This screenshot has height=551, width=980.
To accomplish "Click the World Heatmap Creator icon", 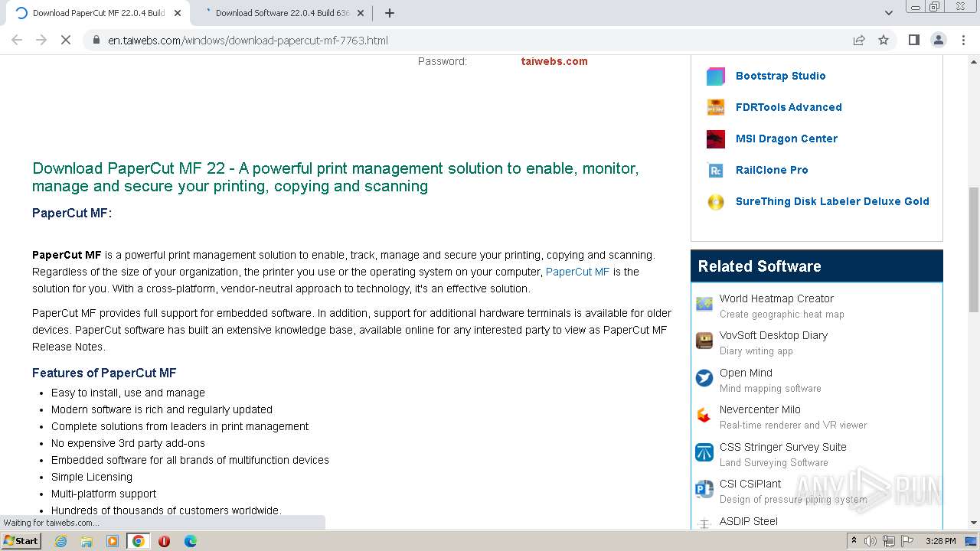I will 704,304.
